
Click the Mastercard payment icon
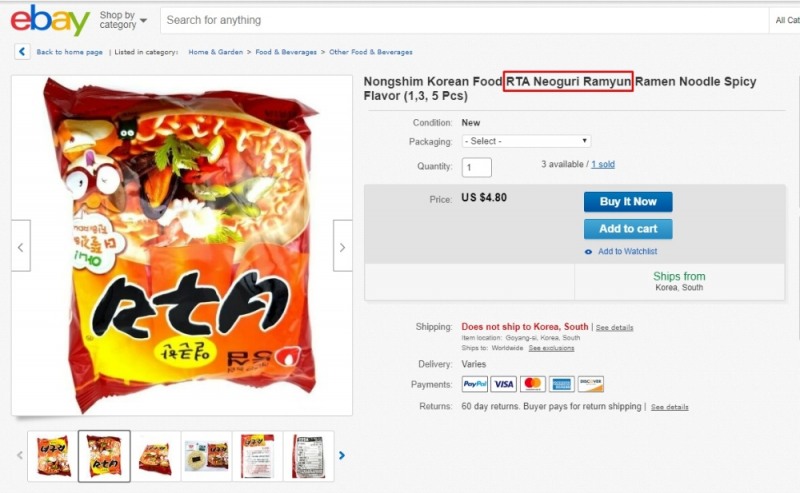point(533,384)
